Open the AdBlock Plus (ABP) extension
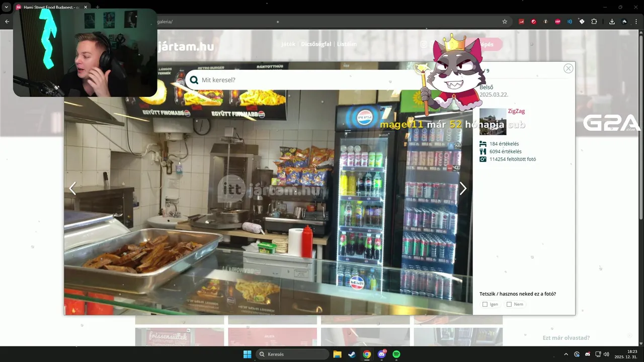 pyautogui.click(x=557, y=22)
